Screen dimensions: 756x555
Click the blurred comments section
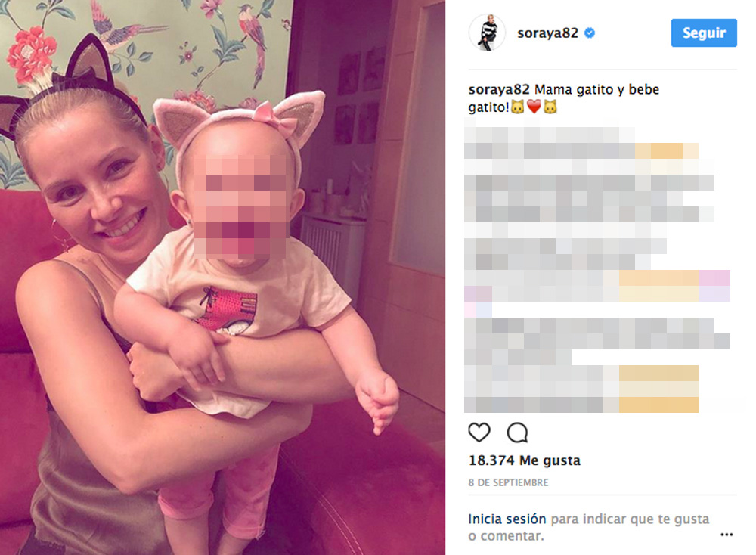click(597, 269)
